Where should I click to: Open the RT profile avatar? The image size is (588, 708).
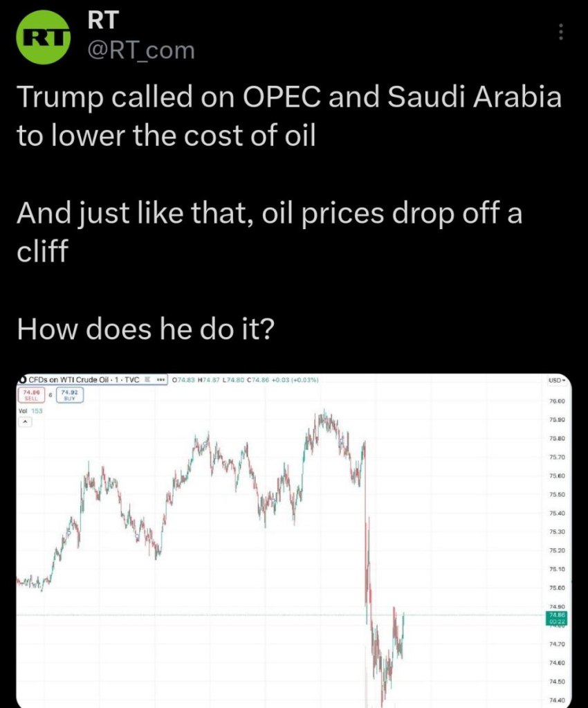click(x=44, y=40)
